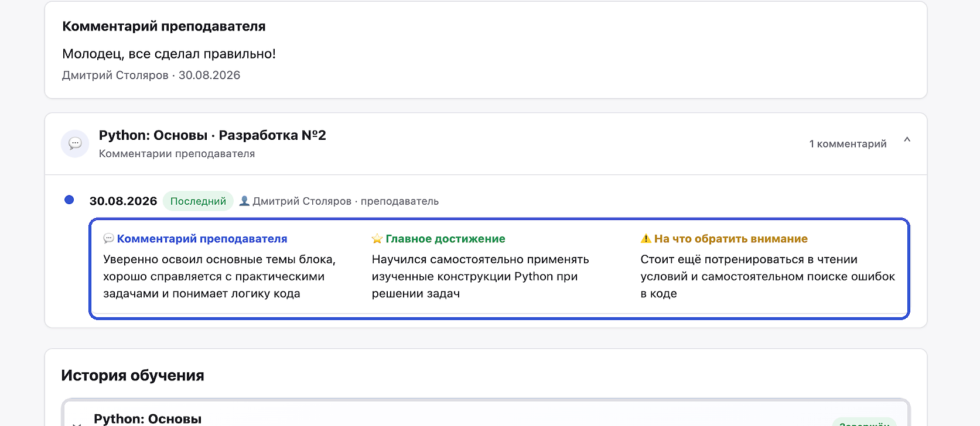Click the blue timeline dot for 30.08.2026
The width and height of the screenshot is (980, 426).
tap(69, 200)
